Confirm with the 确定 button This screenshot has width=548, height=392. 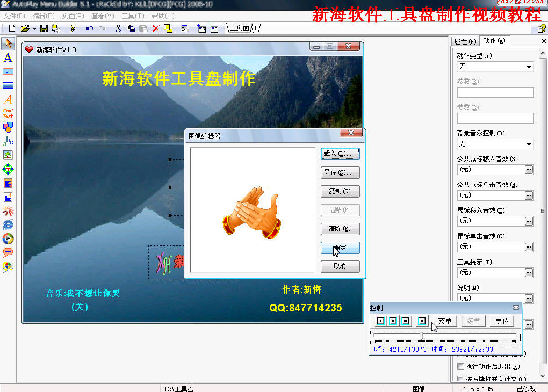pyautogui.click(x=340, y=248)
